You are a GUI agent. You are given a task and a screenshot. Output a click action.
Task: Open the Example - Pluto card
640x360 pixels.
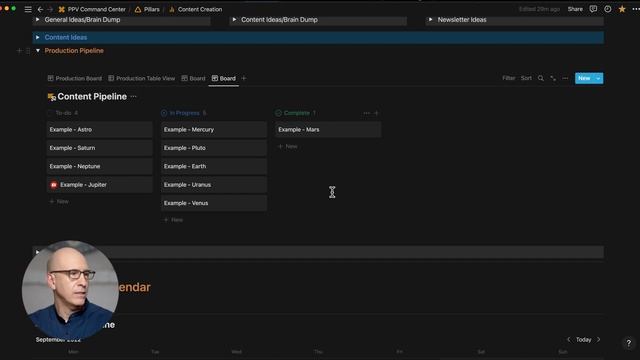[214, 148]
